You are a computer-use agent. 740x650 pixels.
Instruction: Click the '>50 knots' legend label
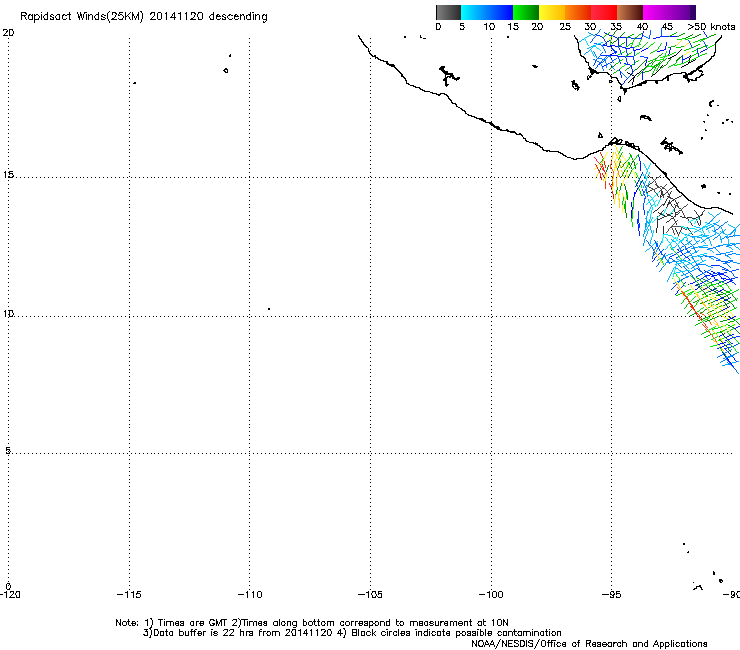click(x=711, y=27)
